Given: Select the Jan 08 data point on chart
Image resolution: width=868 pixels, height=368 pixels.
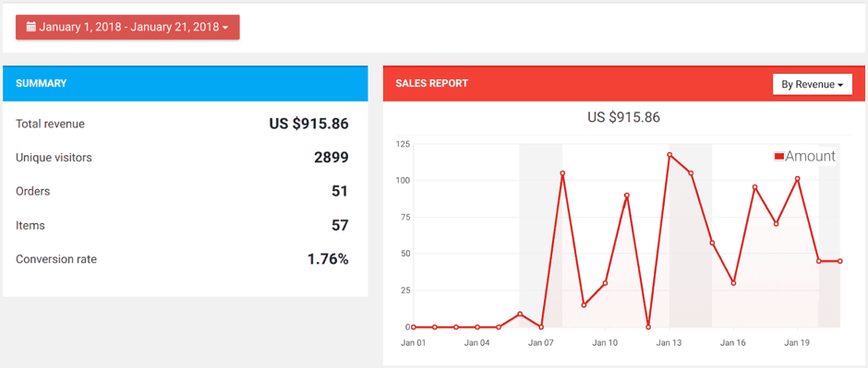Looking at the screenshot, I should tap(562, 173).
